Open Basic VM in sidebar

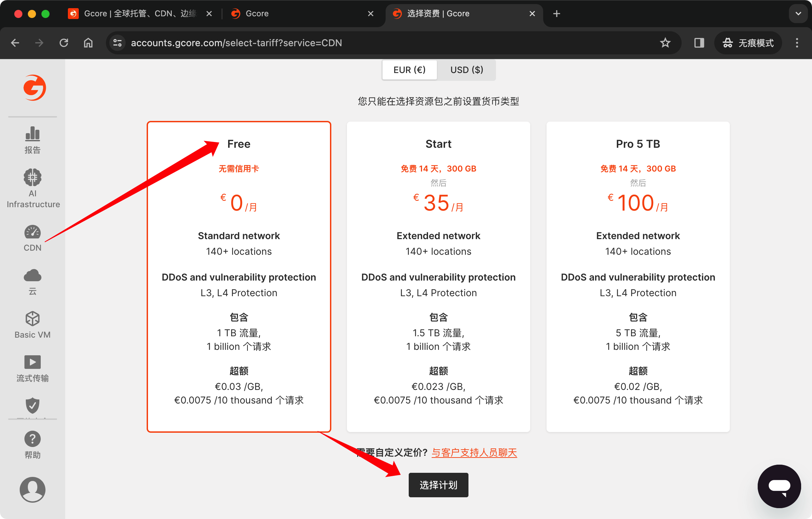coord(33,325)
